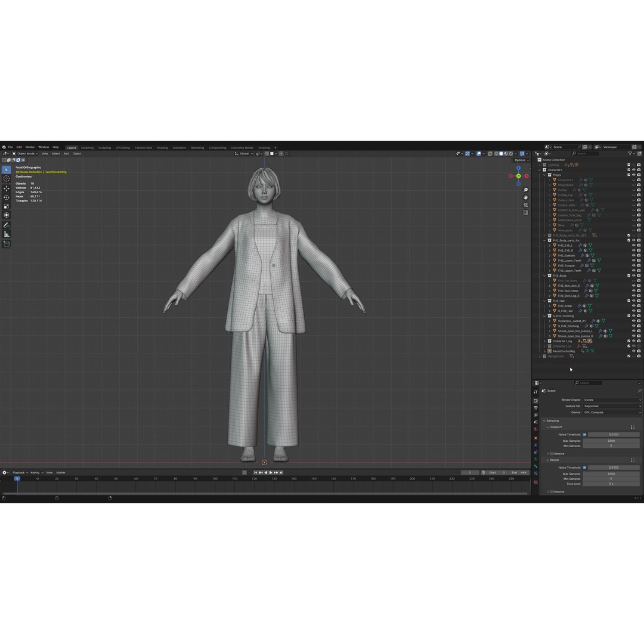Open the View Layer properties tab icon
This screenshot has width=644, height=644.
(x=535, y=415)
